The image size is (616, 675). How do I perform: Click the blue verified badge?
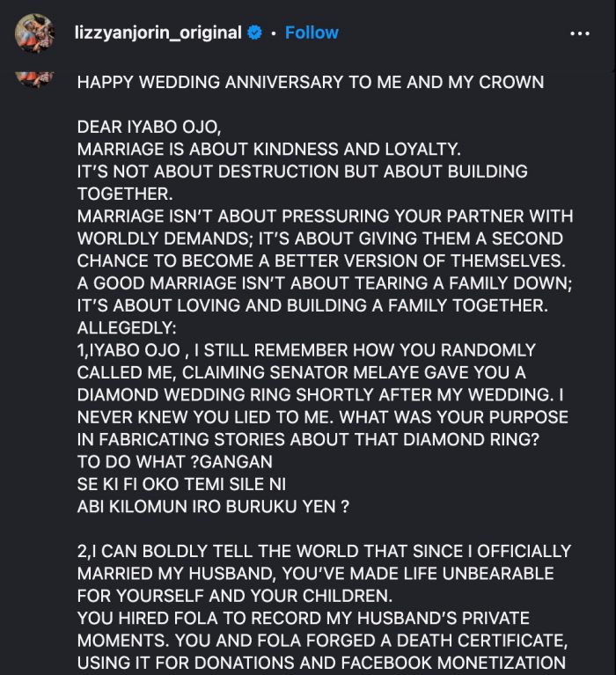pyautogui.click(x=254, y=33)
